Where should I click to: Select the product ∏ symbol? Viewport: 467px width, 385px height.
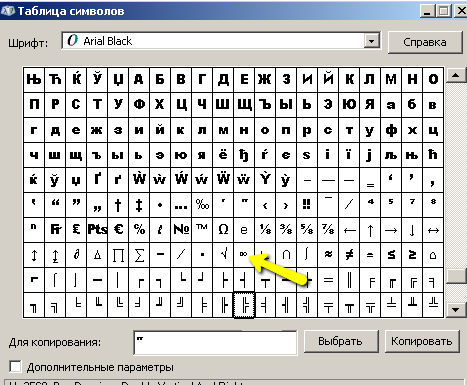(118, 255)
